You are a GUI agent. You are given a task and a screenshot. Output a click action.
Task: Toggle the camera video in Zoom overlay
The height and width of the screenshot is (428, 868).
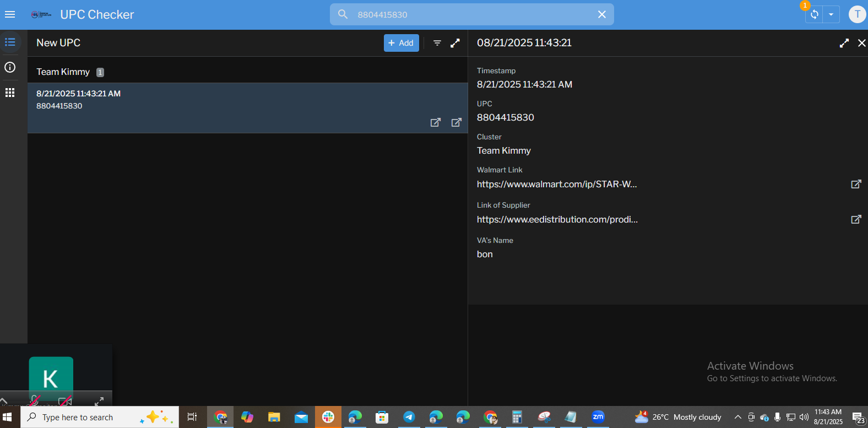coord(65,400)
